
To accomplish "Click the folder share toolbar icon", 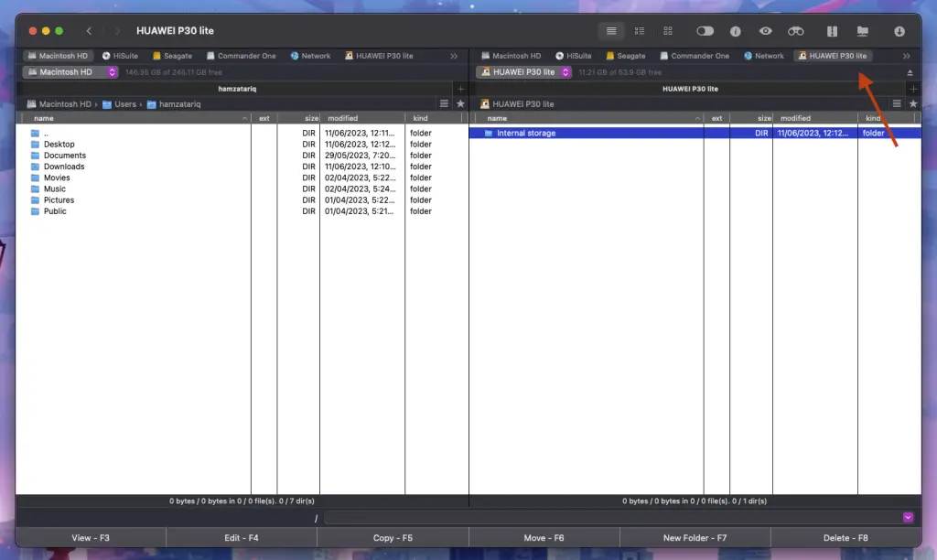I will point(862,31).
